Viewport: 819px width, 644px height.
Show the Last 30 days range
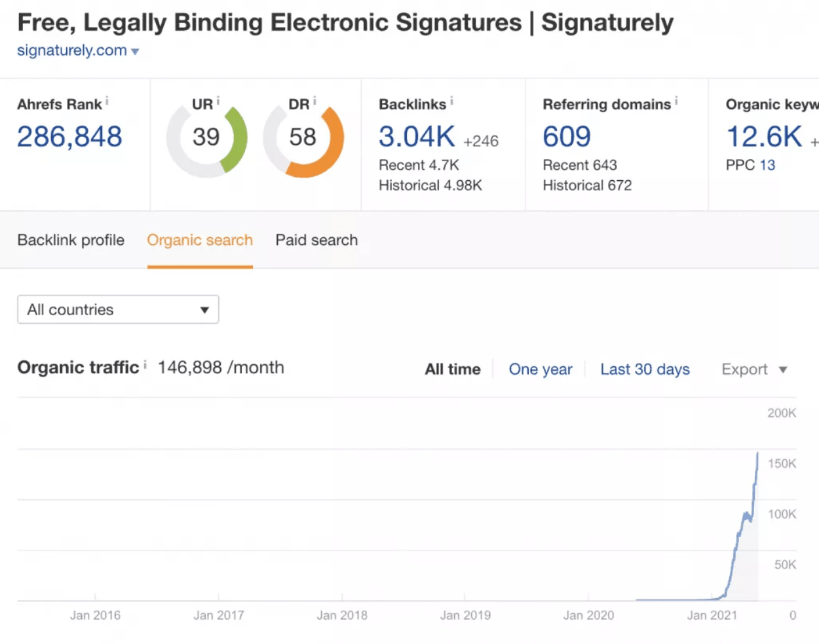coord(645,369)
